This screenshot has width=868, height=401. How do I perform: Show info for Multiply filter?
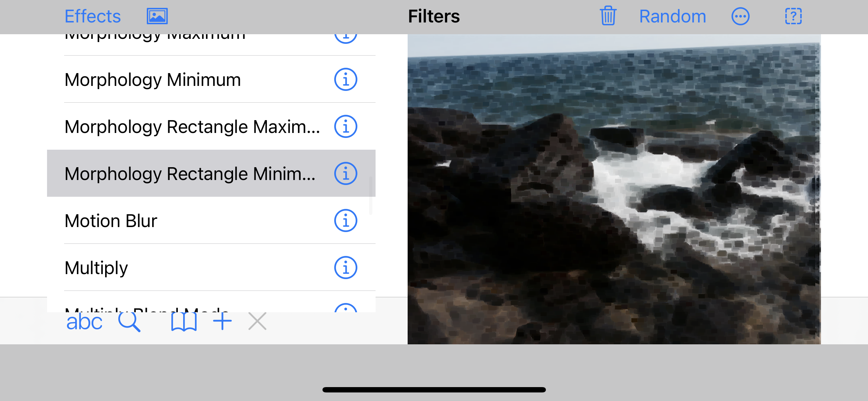tap(345, 268)
